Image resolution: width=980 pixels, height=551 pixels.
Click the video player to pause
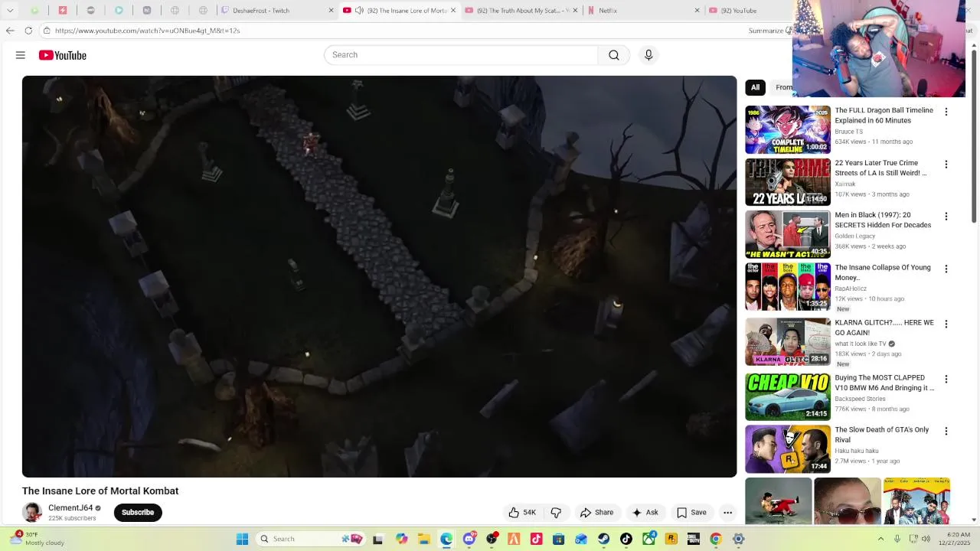tap(379, 276)
